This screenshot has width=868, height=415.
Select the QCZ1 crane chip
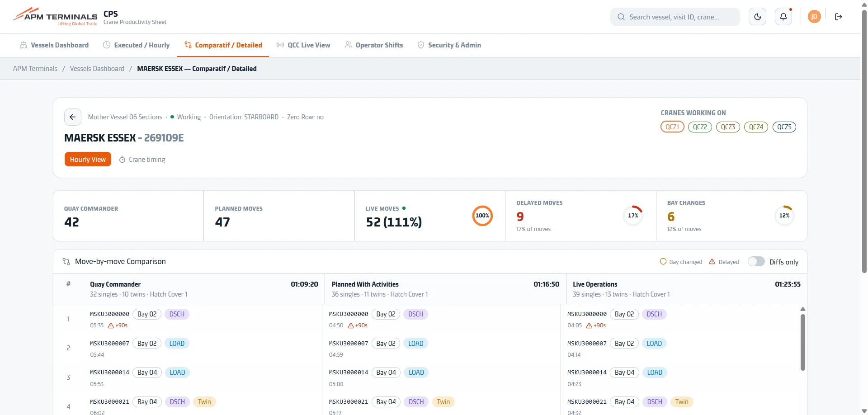click(x=672, y=127)
